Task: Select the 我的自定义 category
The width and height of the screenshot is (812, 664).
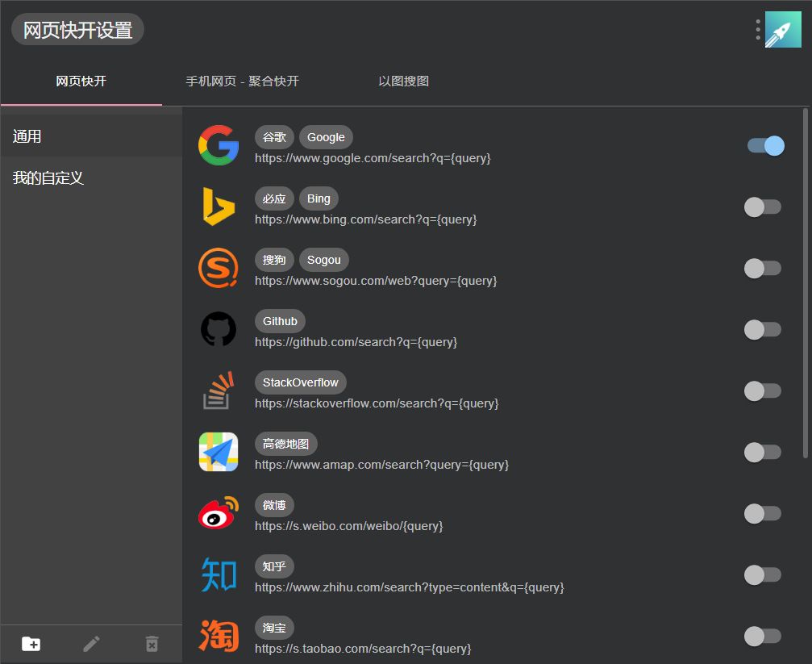Action: point(91,177)
